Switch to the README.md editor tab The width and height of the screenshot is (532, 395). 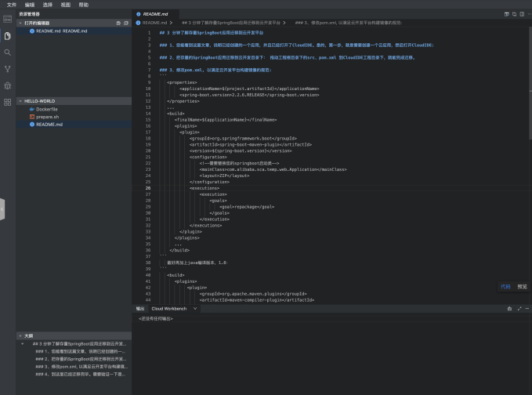[155, 14]
